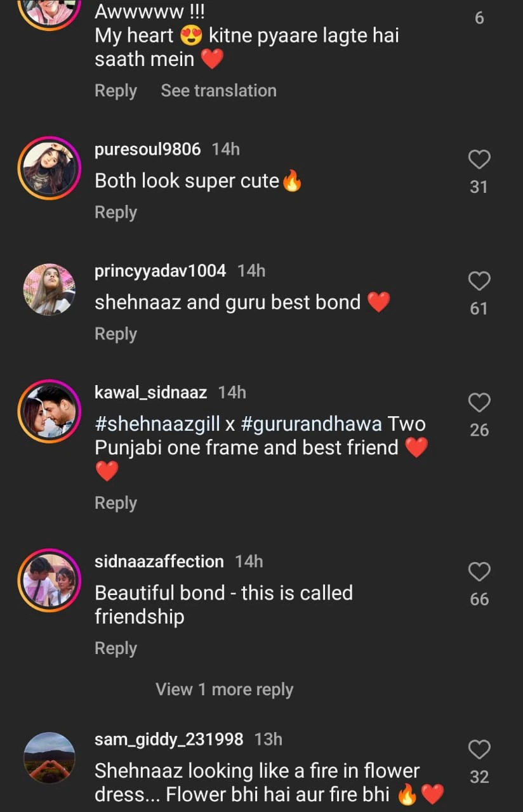Tap heart on princyyadav1004's comment
Screen dimensions: 523x812
479,281
